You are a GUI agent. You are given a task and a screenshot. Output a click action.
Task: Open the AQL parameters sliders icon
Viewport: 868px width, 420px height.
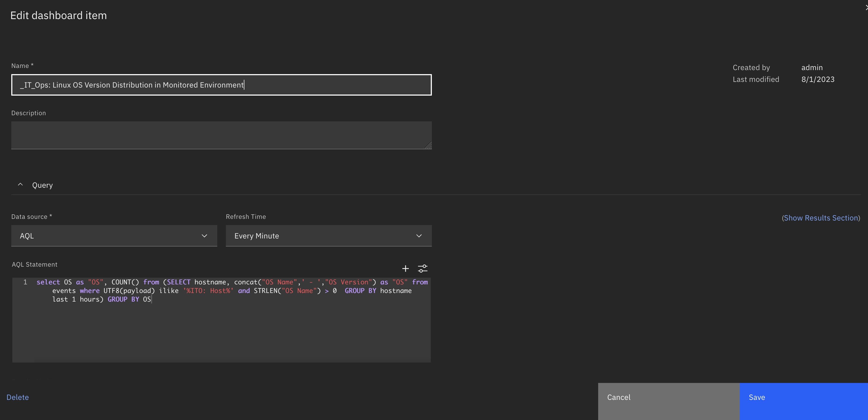(x=422, y=269)
